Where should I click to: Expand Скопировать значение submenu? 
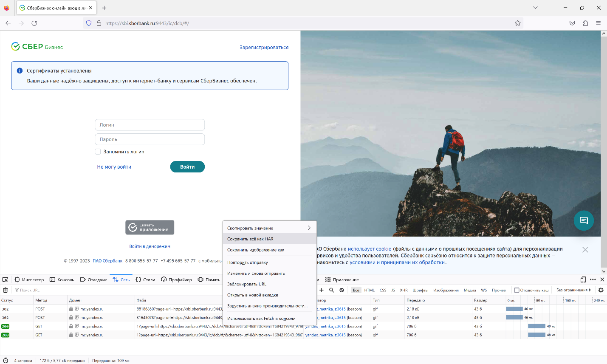tap(269, 228)
